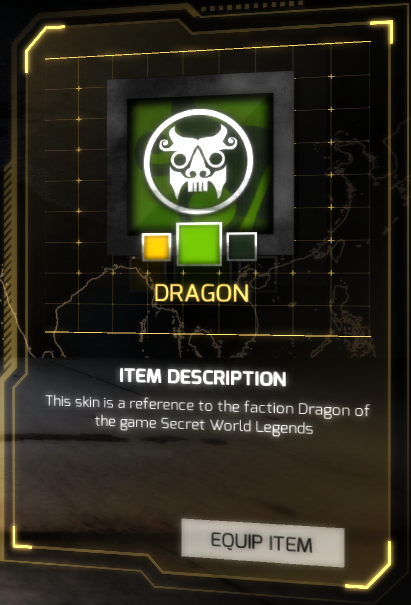Click the 'This skin is a reference' text line
The image size is (411, 605).
pos(208,405)
